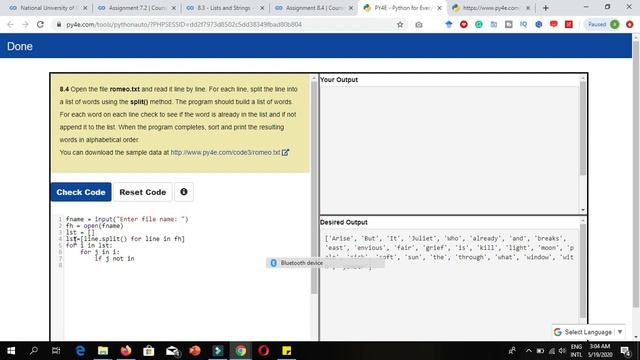Launch Firefox from the taskbar
Viewport: 640px width, 360px height.
(x=126, y=351)
